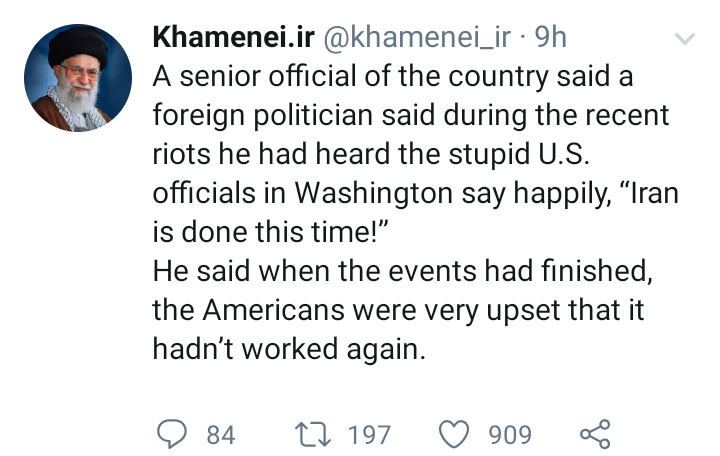This screenshot has width=720, height=456.
Task: Open the Khamenei.ir display name
Action: pyautogui.click(x=234, y=37)
